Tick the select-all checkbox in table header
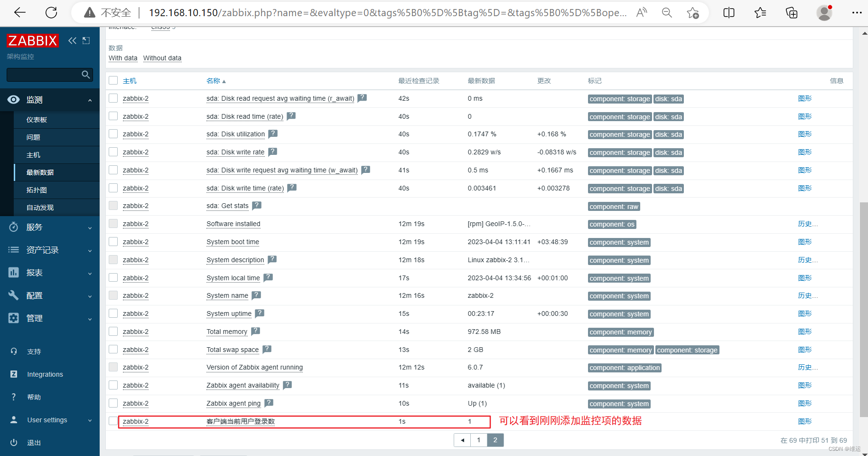 click(x=113, y=80)
